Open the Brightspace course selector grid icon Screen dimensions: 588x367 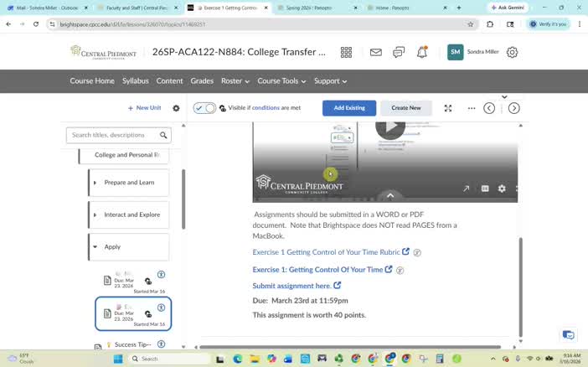[x=346, y=53]
